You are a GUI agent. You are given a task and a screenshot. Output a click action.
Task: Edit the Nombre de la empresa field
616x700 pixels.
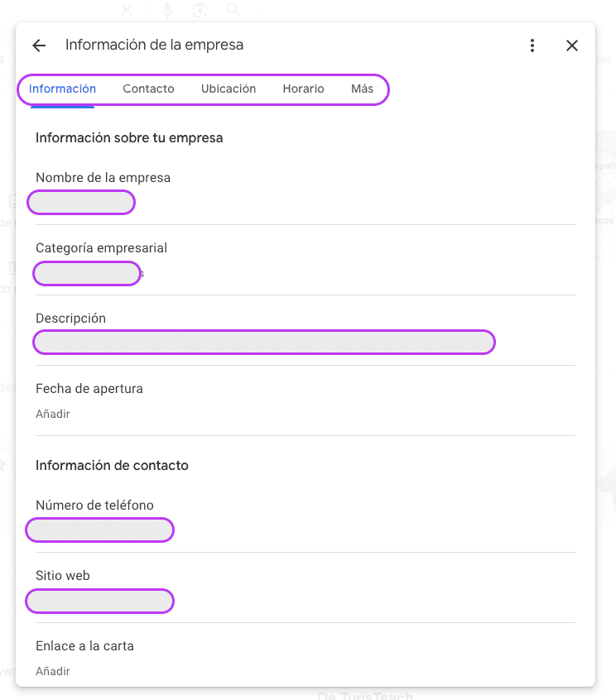(x=80, y=202)
